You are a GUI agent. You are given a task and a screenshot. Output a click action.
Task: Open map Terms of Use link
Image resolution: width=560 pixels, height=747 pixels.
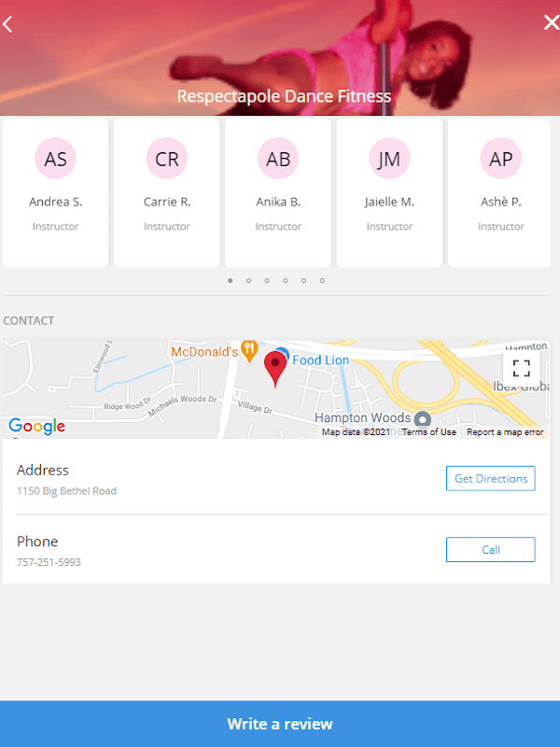pyautogui.click(x=429, y=432)
